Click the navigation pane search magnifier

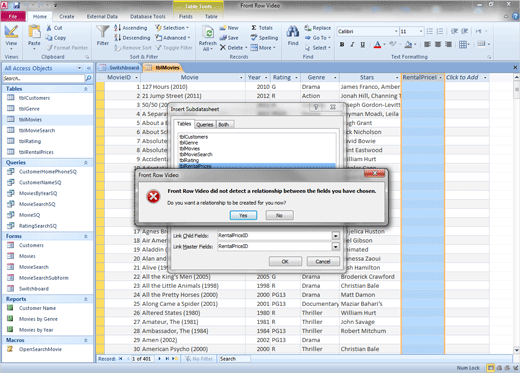(88, 78)
